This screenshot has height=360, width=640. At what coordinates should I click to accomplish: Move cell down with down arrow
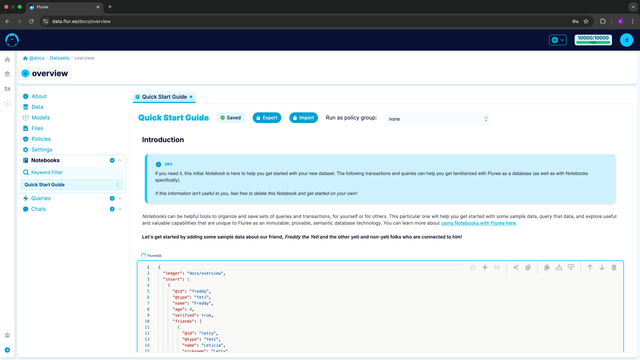coord(602,267)
